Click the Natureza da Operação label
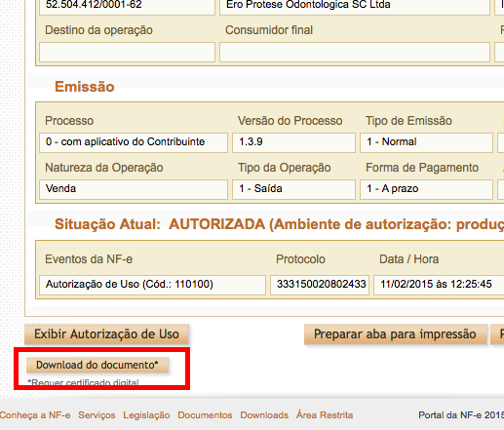 click(104, 168)
